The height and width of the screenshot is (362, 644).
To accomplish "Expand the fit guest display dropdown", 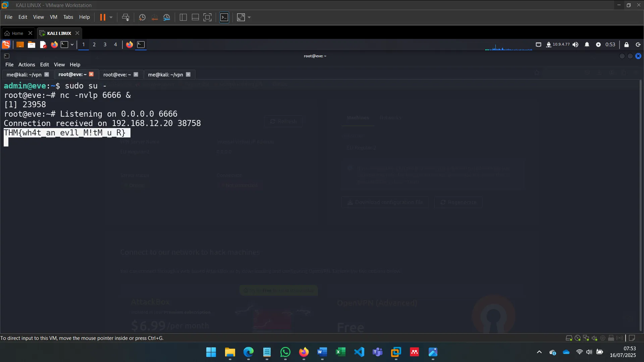I will (250, 17).
